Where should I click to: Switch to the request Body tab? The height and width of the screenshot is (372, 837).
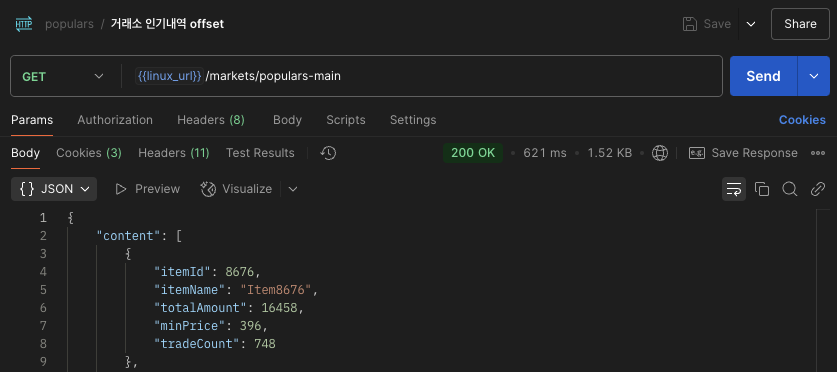click(287, 120)
